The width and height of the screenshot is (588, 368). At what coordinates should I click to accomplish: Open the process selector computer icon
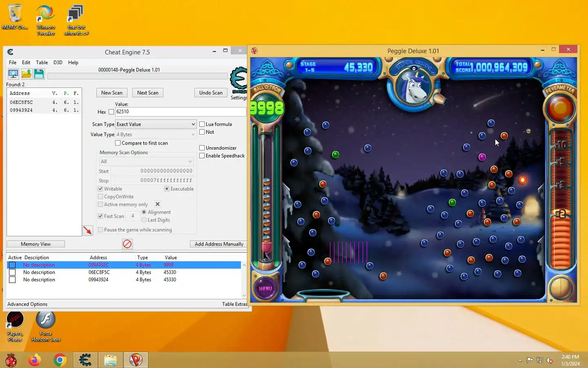(13, 74)
